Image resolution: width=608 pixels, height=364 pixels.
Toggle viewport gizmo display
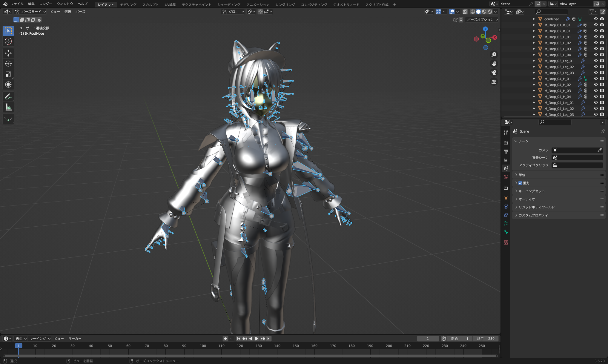pyautogui.click(x=438, y=12)
